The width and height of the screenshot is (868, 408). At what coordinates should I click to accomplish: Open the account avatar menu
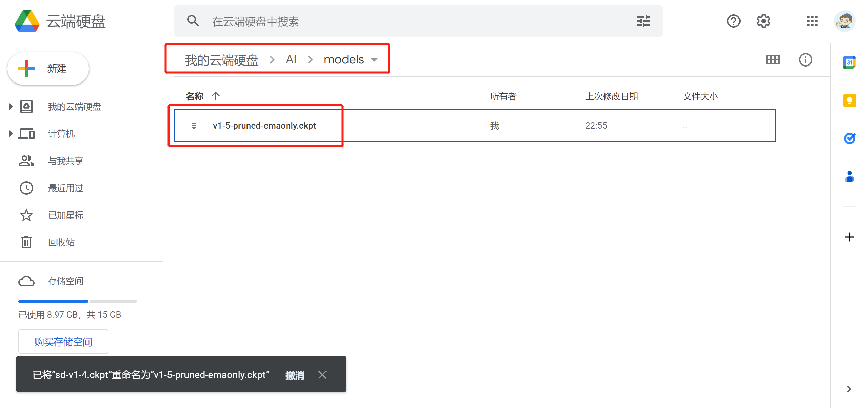click(845, 21)
